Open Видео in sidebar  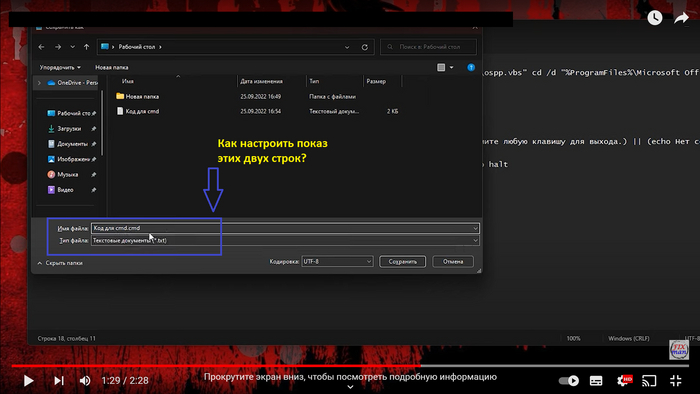pos(71,190)
